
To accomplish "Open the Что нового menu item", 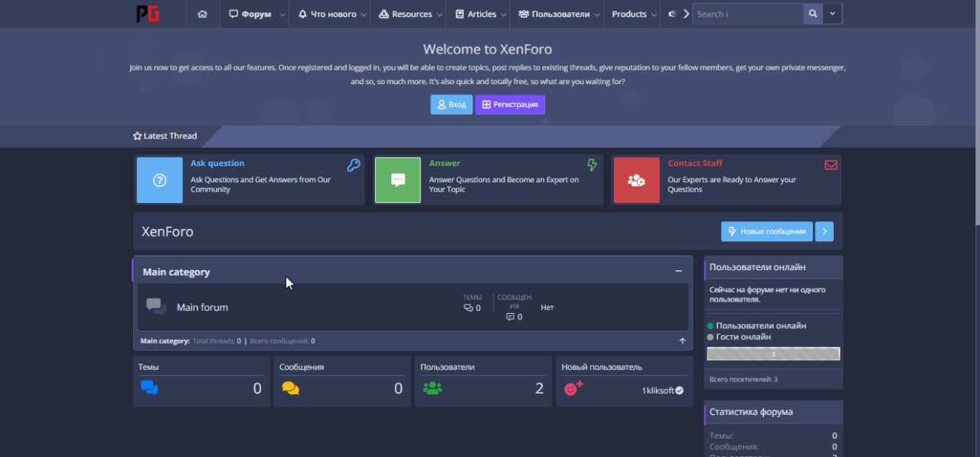I will tap(328, 14).
